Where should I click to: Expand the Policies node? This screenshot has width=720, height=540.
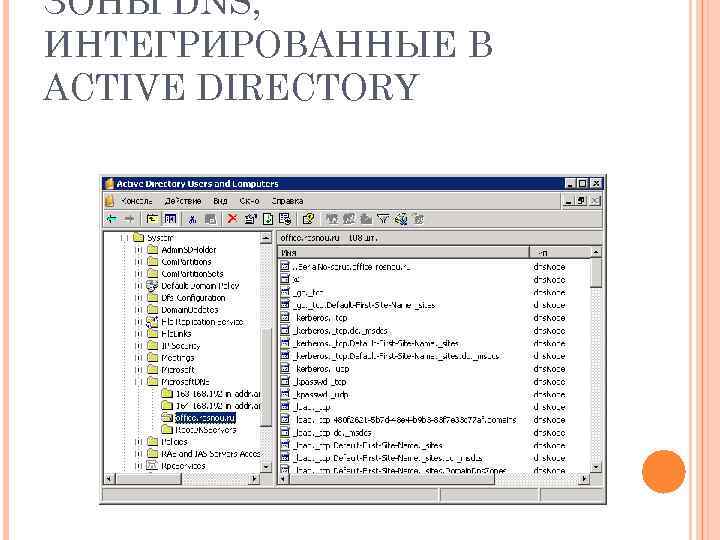point(138,442)
